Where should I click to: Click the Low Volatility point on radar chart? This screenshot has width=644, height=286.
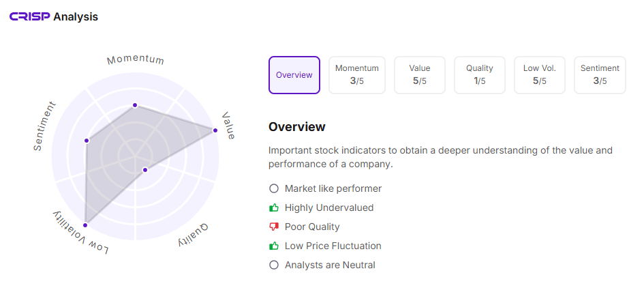pyautogui.click(x=85, y=225)
